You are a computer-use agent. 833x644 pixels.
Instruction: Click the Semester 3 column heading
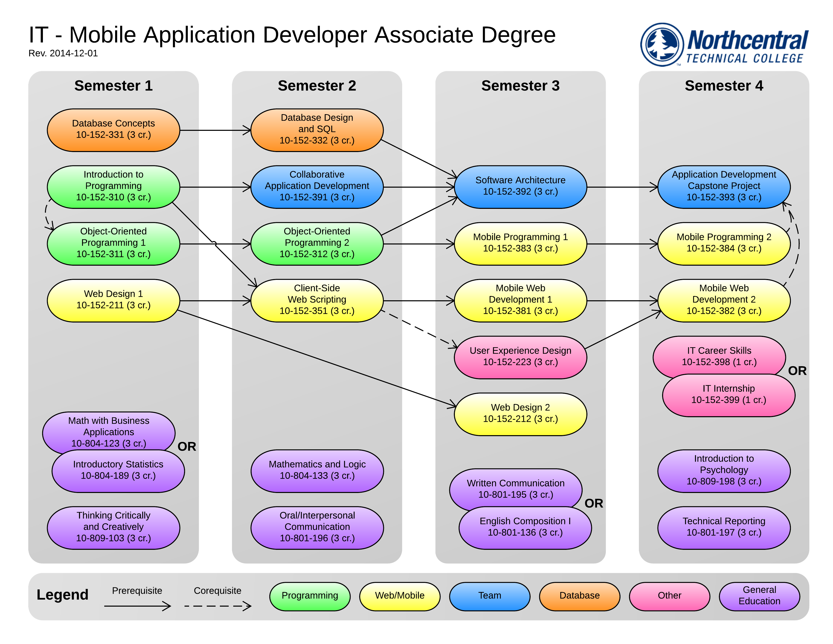[x=520, y=85]
